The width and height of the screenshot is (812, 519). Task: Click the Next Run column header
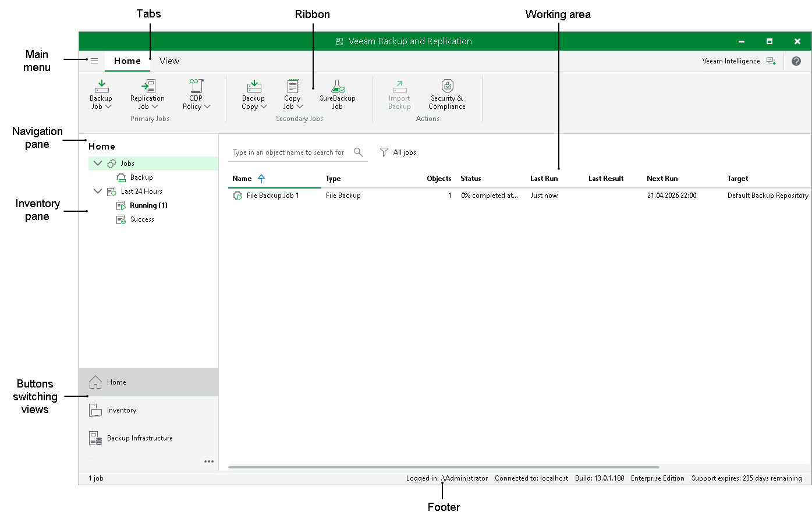[662, 179]
